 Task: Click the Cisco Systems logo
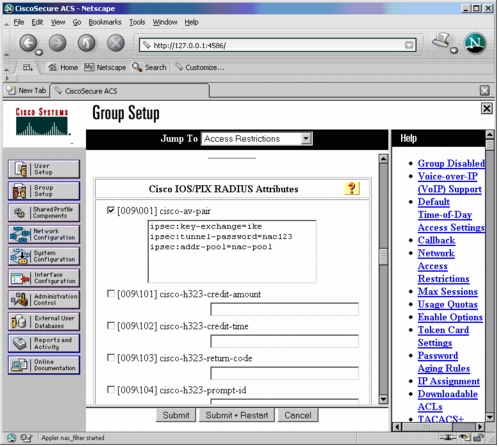point(42,122)
